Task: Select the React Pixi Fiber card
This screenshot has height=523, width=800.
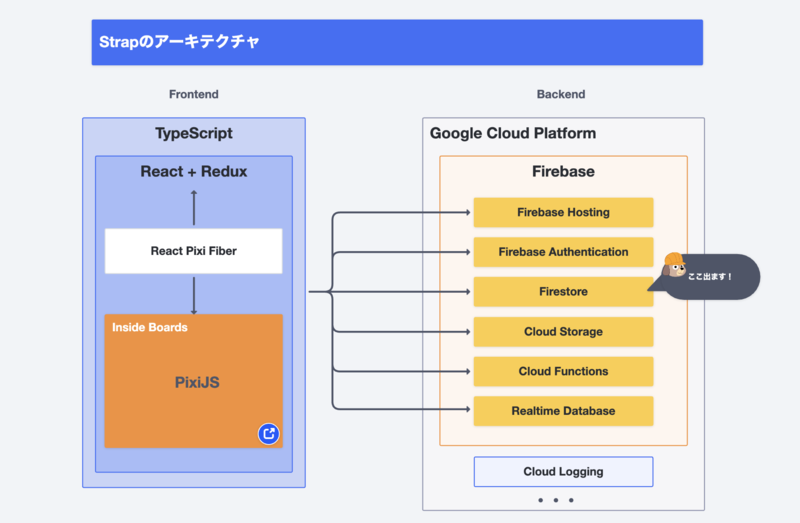Action: coord(193,251)
